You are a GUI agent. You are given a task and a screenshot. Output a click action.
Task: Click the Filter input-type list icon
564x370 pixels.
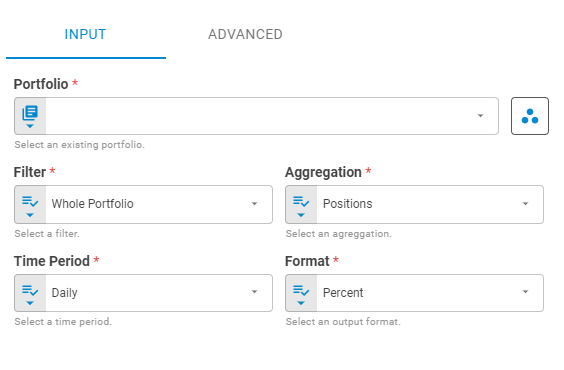(x=30, y=205)
